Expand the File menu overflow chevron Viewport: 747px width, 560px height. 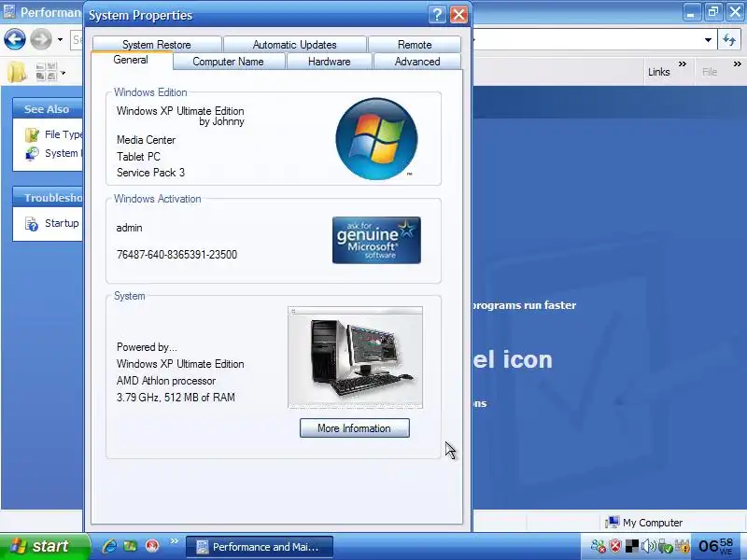[737, 63]
